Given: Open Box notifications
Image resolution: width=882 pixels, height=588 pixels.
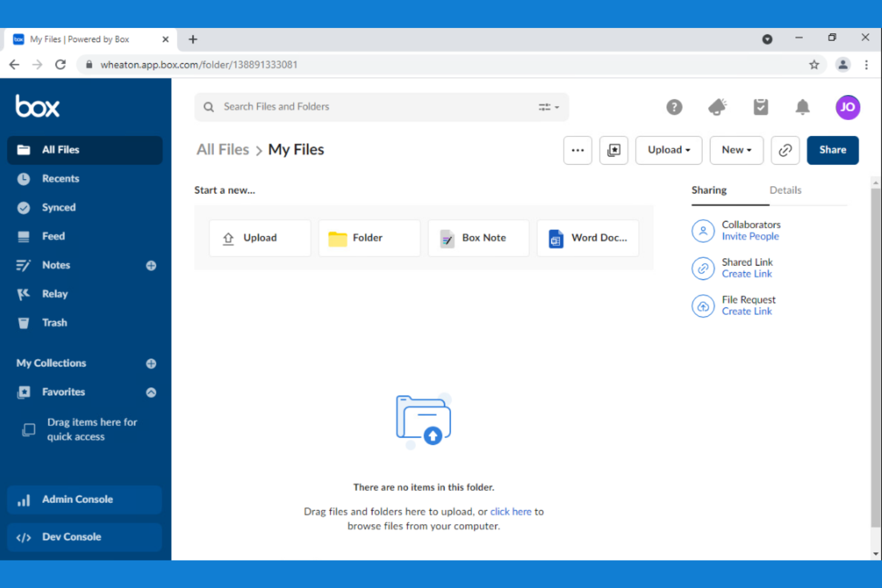Looking at the screenshot, I should (x=802, y=107).
